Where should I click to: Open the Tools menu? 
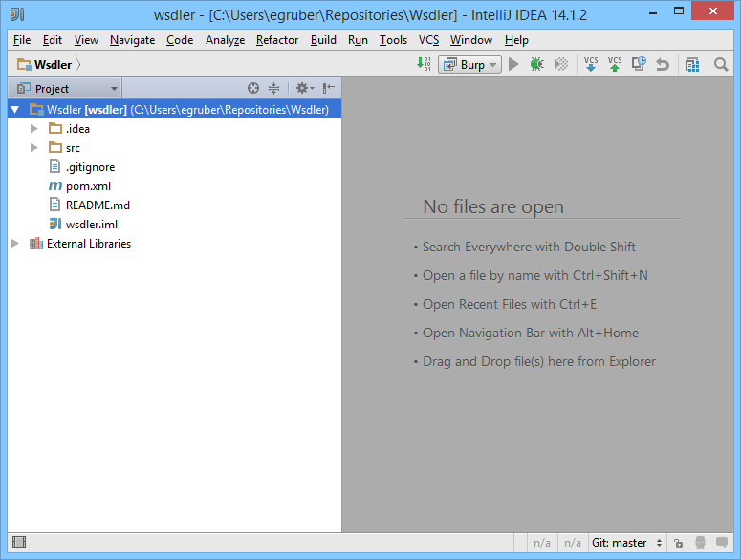393,40
